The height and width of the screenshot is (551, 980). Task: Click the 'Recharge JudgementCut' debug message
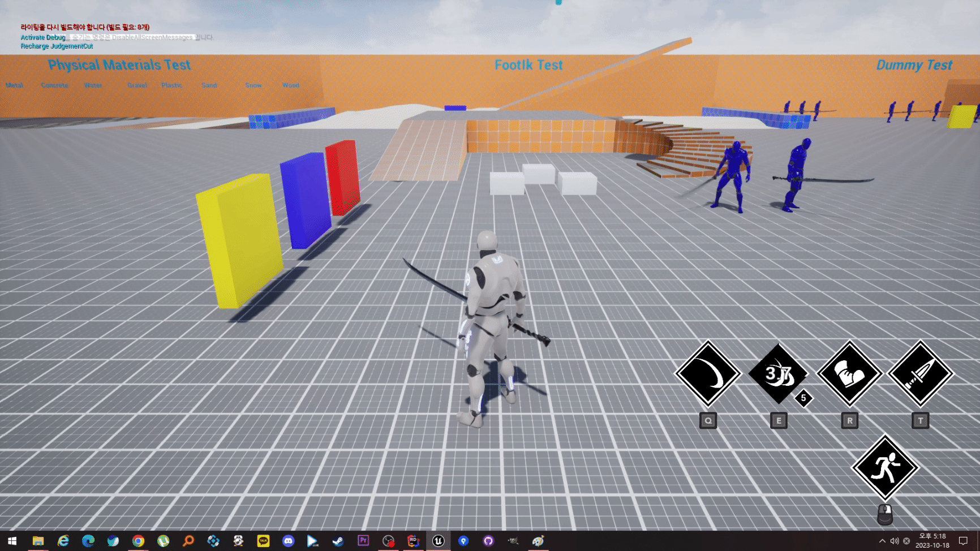pyautogui.click(x=57, y=46)
